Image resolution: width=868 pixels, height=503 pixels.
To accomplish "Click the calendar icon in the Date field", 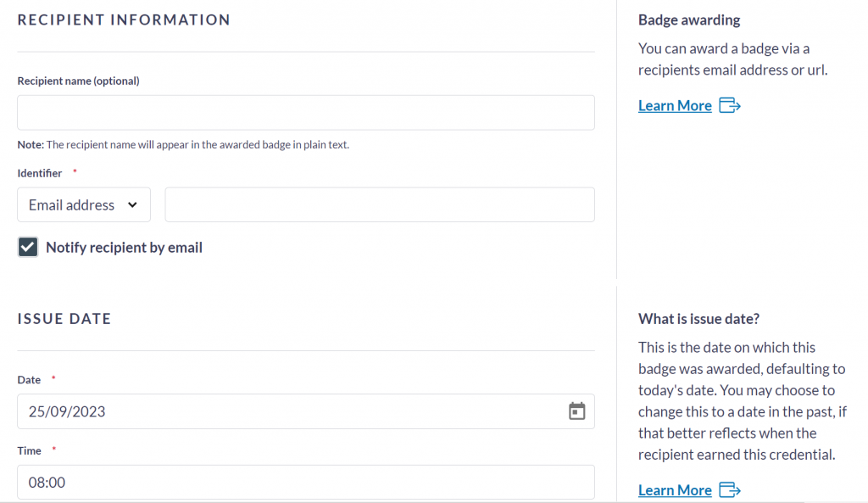I will point(576,411).
